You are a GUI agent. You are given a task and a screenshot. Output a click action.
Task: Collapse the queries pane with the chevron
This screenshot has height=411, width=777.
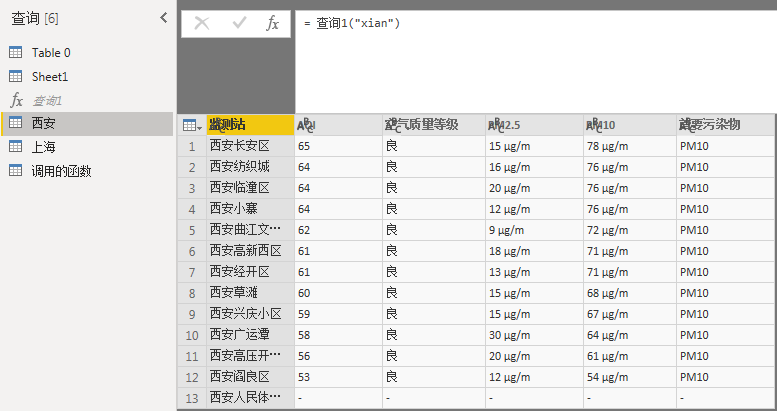(164, 18)
